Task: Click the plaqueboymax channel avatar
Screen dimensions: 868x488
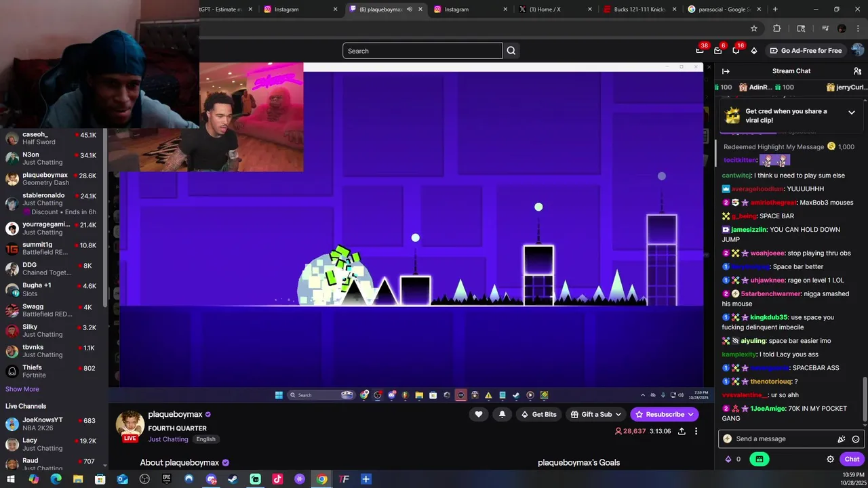Action: click(130, 424)
